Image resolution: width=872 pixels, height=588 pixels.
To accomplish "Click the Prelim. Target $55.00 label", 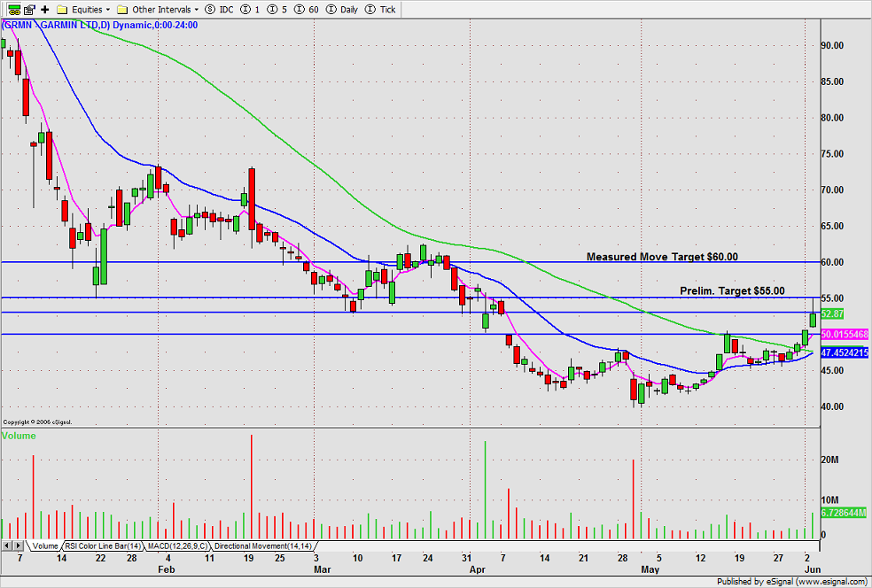I will pyautogui.click(x=732, y=291).
